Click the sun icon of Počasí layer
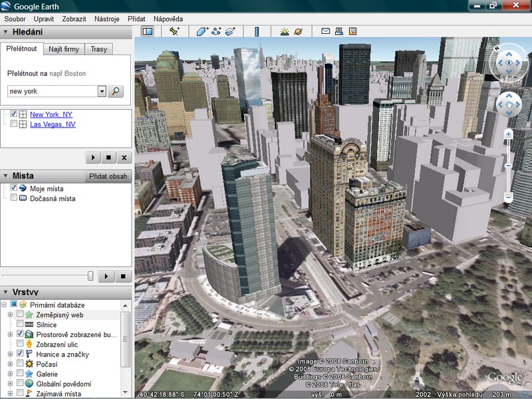532x399 pixels. [x=29, y=364]
